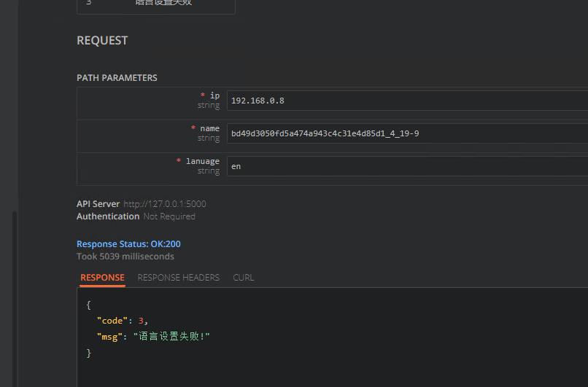Click the 'Not Required' authentication text
Image resolution: width=588 pixels, height=387 pixels.
[169, 216]
